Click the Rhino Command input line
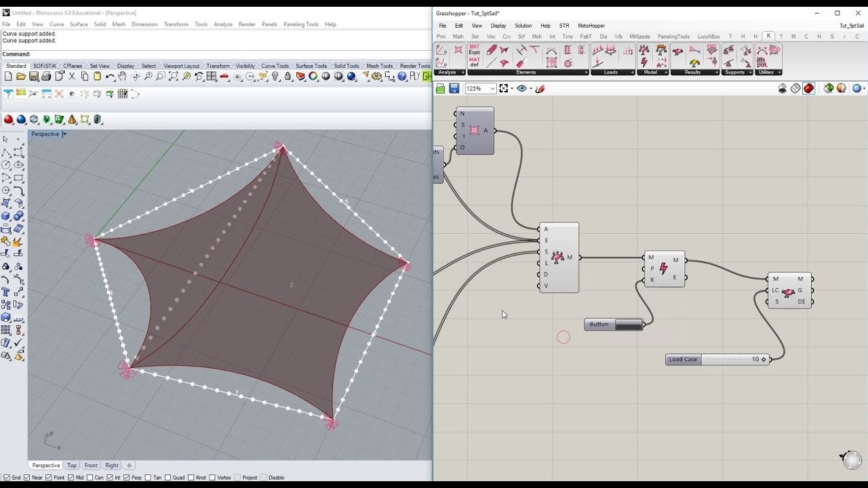Image resolution: width=868 pixels, height=488 pixels. coord(231,54)
